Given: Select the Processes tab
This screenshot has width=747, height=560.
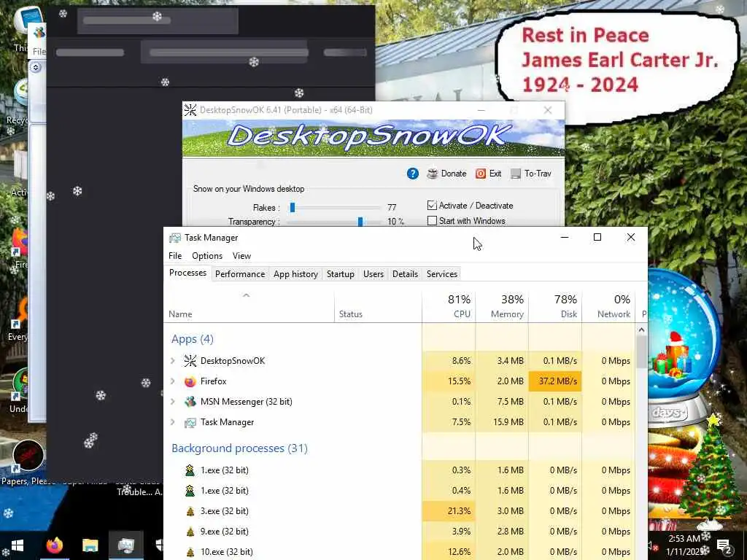Looking at the screenshot, I should tap(187, 273).
